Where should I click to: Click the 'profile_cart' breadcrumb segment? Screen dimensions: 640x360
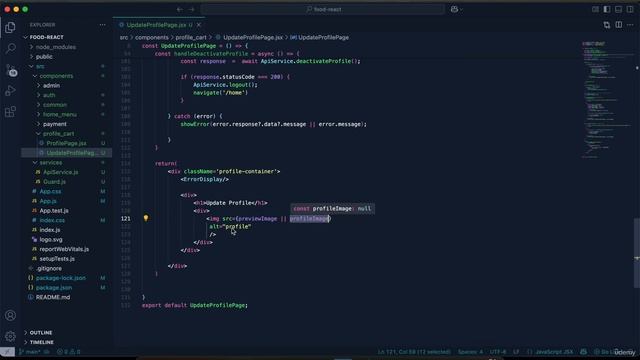[x=191, y=37]
